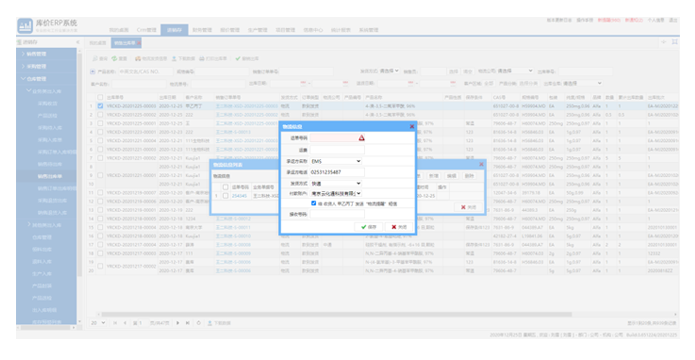695x360 pixels.
Task: Click the pagination refresh icon at table bottom
Action: coord(199,323)
